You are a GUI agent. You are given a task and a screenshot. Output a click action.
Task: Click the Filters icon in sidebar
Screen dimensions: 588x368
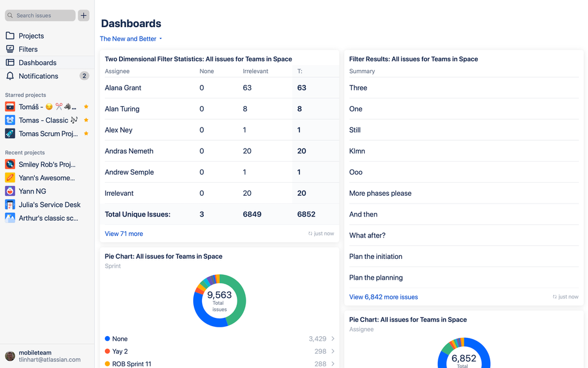point(10,49)
